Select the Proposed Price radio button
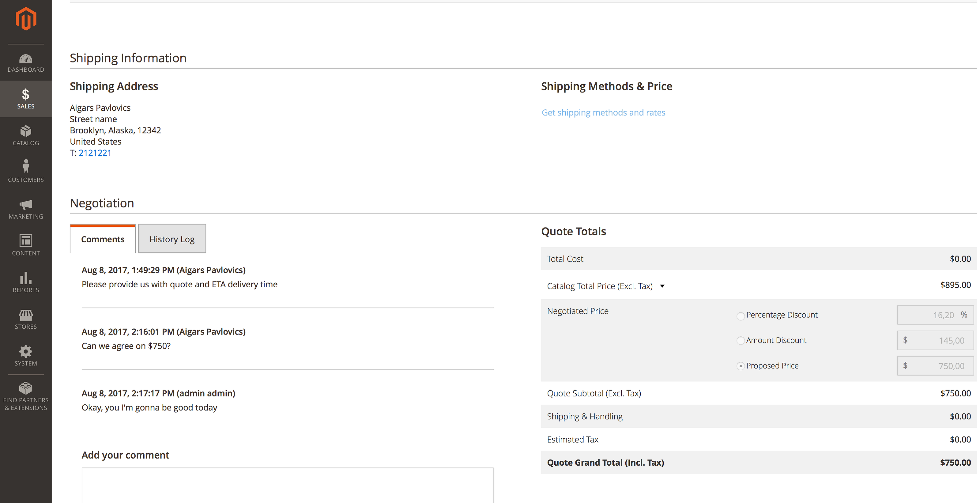Screen dimensions: 980x503 coord(740,366)
